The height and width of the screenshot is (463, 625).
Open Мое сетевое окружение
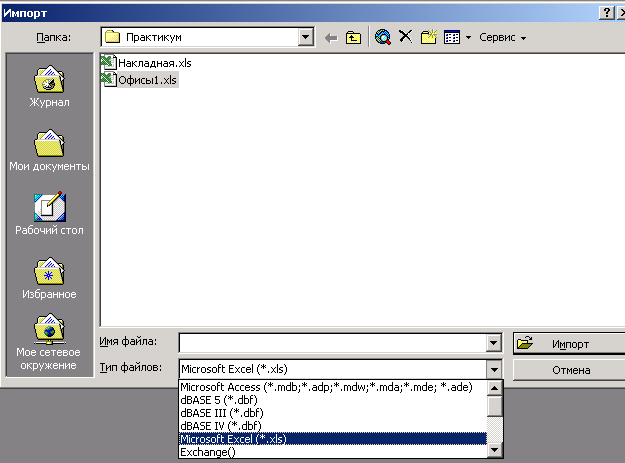(x=49, y=343)
